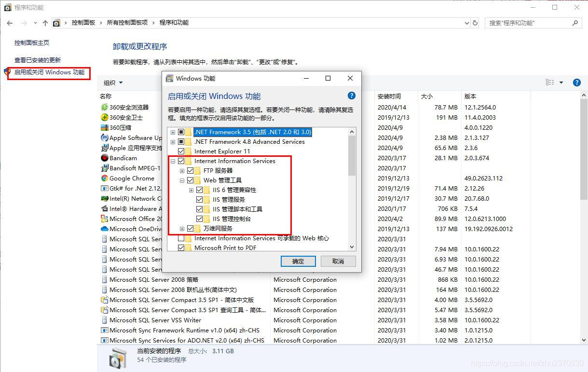588x372 pixels.
Task: Click the refresh button beside address bar
Action: click(x=475, y=23)
